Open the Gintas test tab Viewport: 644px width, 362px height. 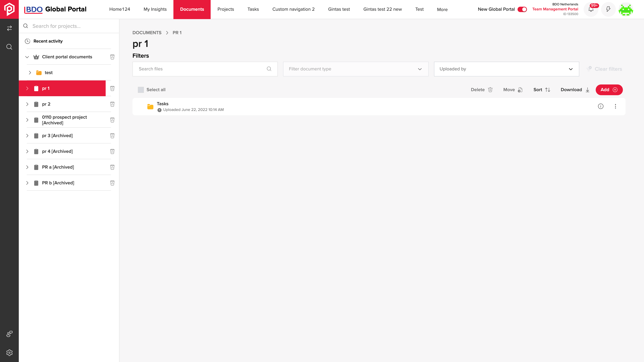click(339, 9)
